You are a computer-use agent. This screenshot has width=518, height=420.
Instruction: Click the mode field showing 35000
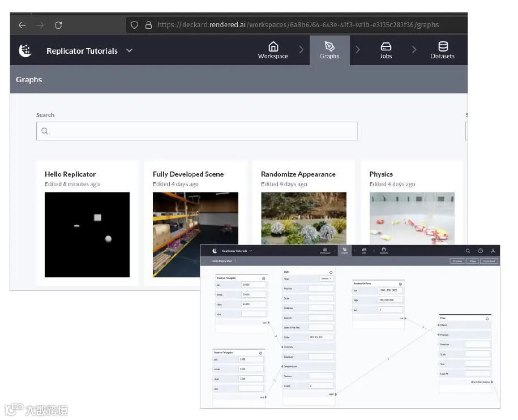coord(254,294)
